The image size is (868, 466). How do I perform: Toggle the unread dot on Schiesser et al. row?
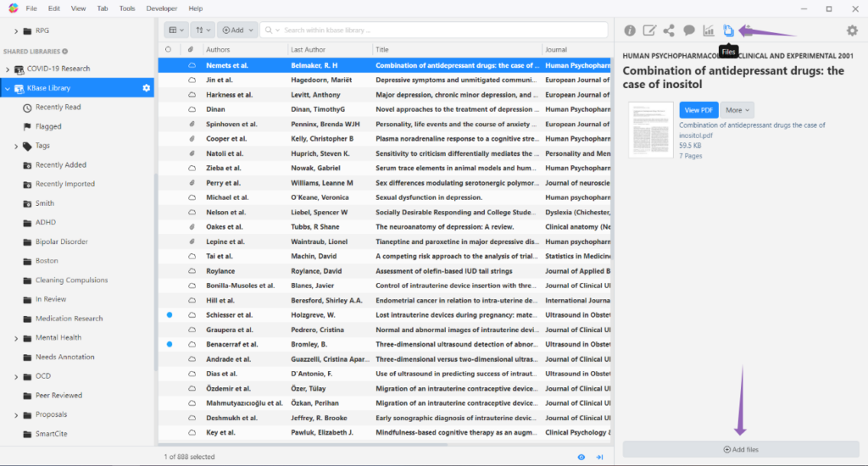pyautogui.click(x=169, y=314)
